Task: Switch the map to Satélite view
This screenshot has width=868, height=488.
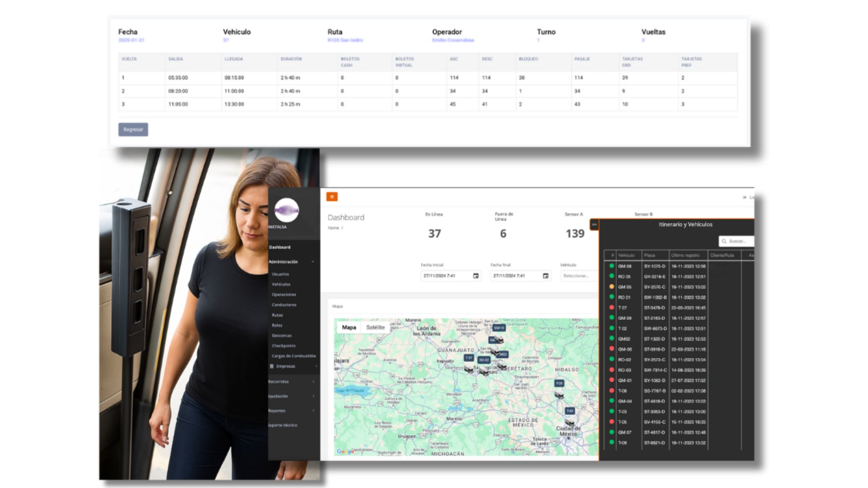Action: (x=375, y=328)
